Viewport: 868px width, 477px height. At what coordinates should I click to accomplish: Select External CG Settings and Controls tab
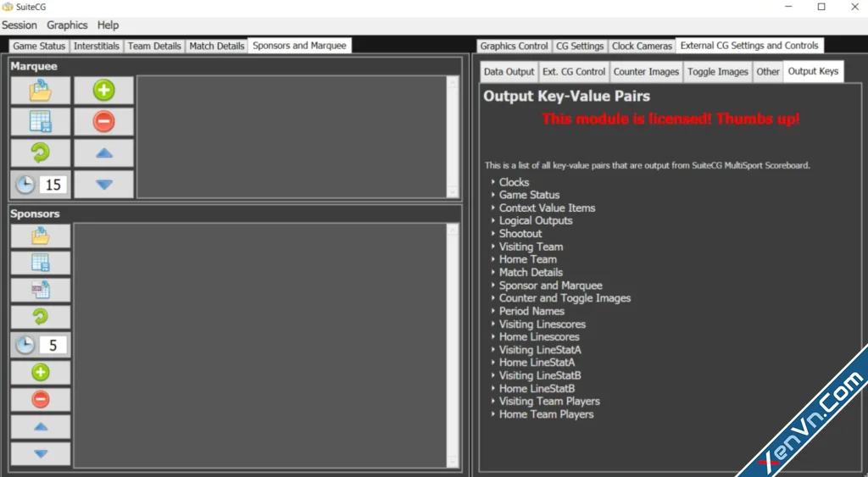tap(749, 46)
